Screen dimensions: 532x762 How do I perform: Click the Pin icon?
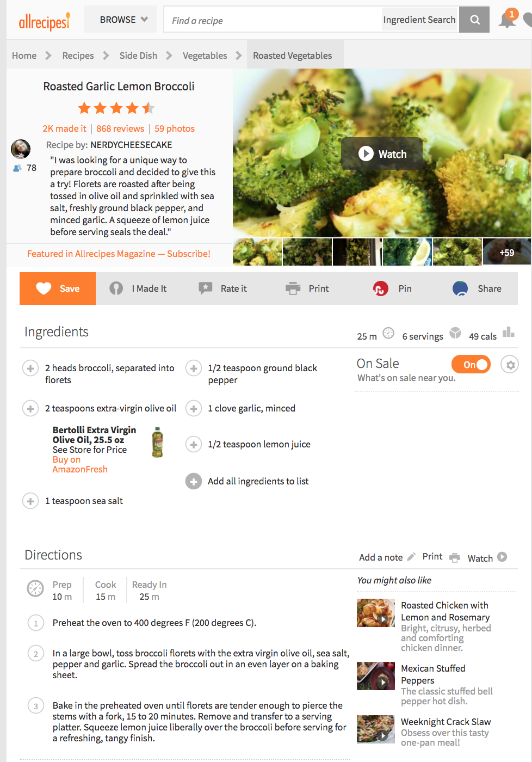(x=380, y=288)
